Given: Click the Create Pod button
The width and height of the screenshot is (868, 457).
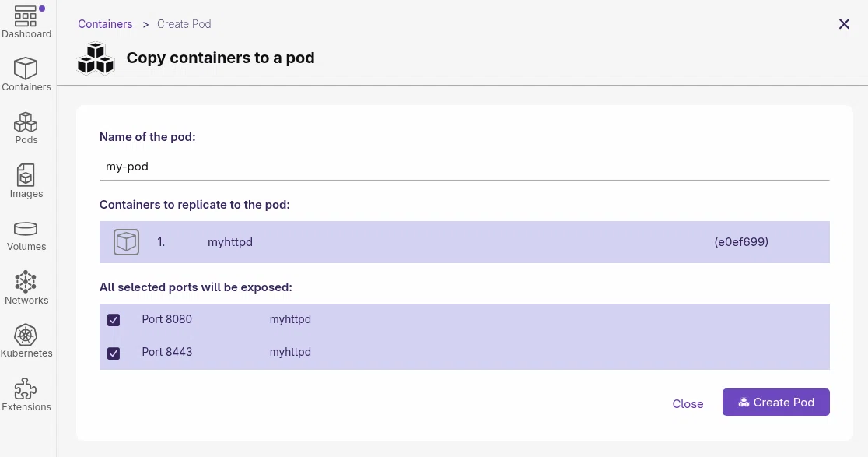Looking at the screenshot, I should [x=775, y=403].
